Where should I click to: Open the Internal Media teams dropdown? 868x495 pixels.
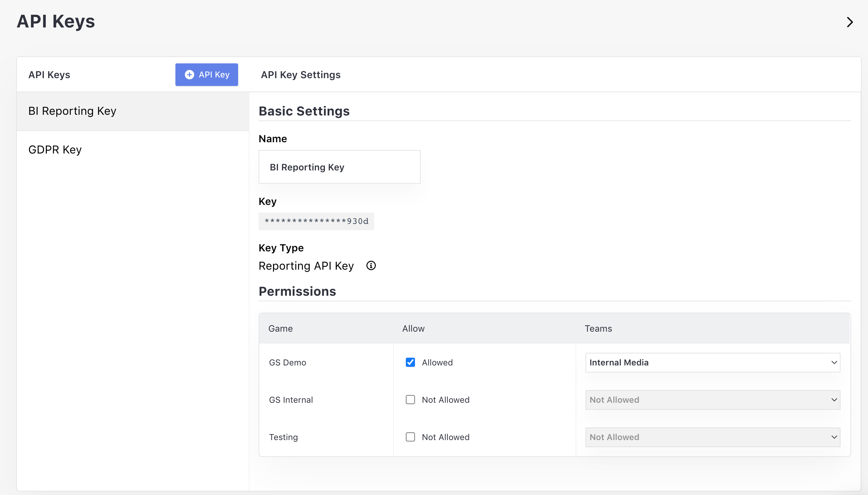coord(713,363)
